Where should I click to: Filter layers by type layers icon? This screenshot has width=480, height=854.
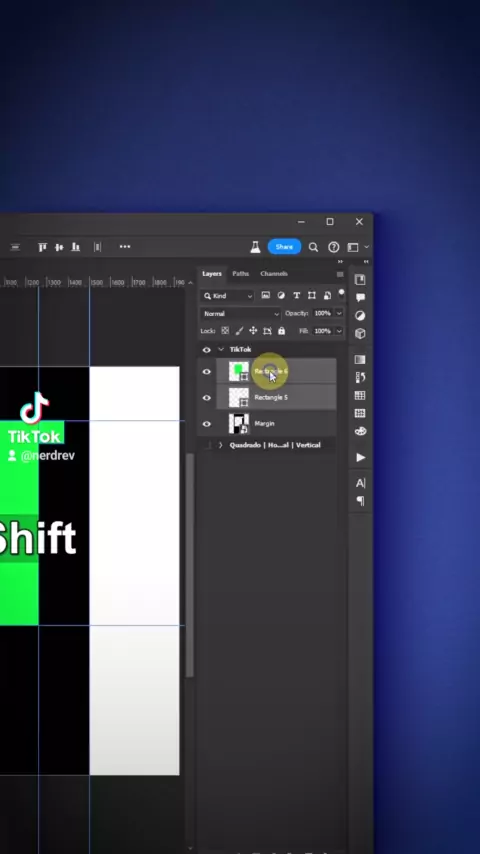click(296, 295)
